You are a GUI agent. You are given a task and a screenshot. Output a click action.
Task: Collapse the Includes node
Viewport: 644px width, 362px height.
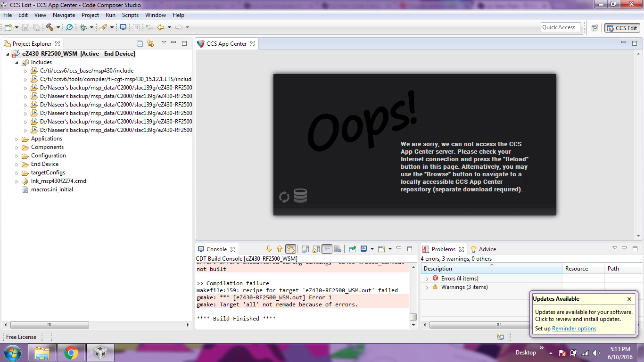[x=17, y=63]
